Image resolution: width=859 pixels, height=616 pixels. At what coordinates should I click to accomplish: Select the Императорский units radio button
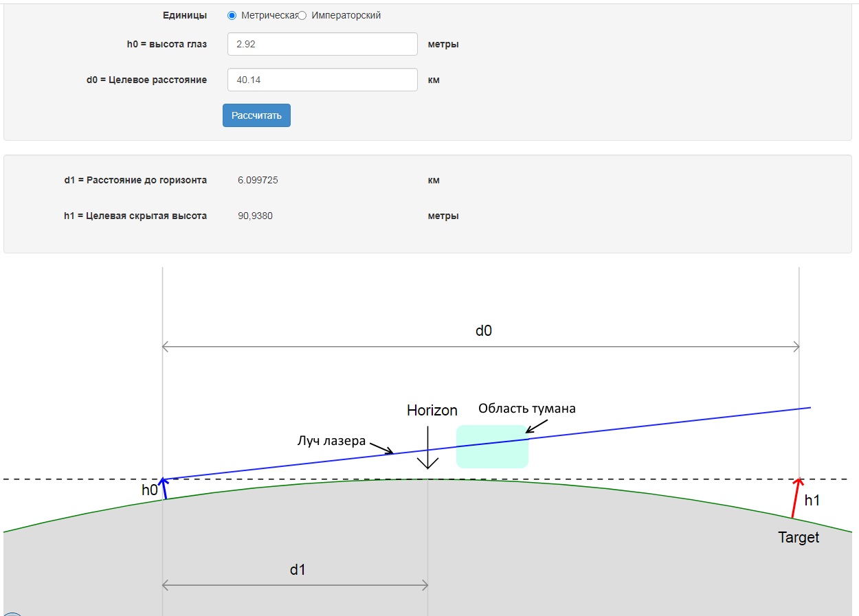302,15
